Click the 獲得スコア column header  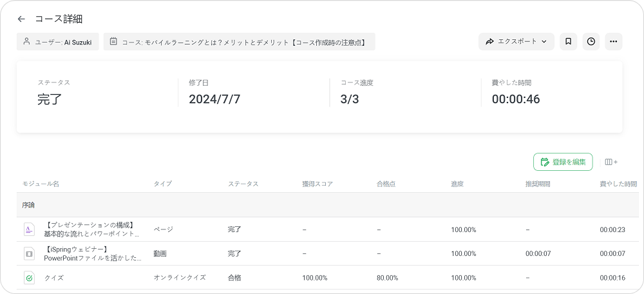(x=317, y=184)
